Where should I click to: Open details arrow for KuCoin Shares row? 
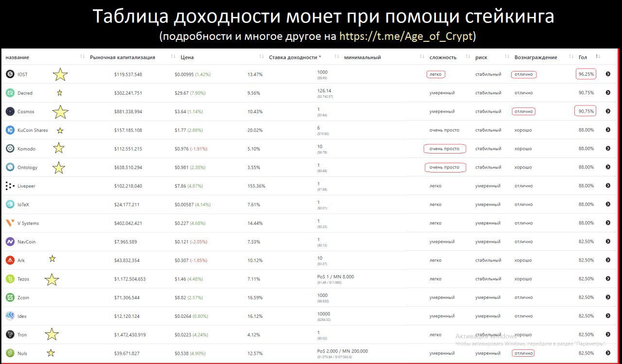608,130
